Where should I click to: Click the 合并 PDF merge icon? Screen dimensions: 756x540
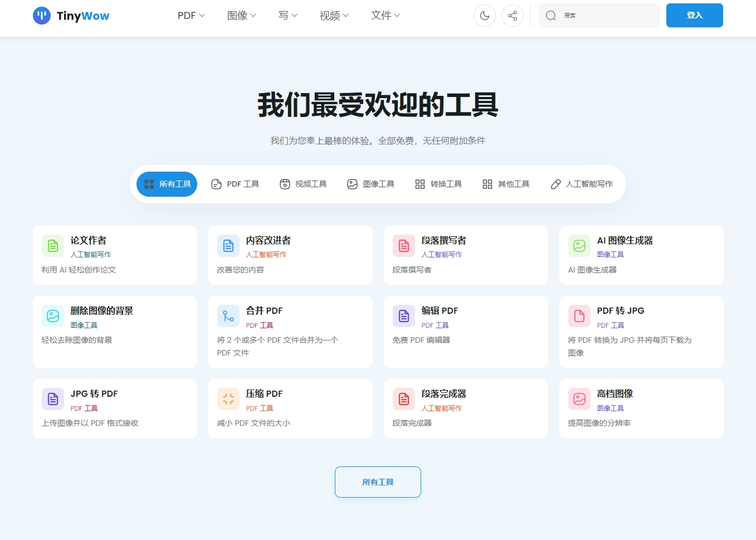[x=228, y=316]
